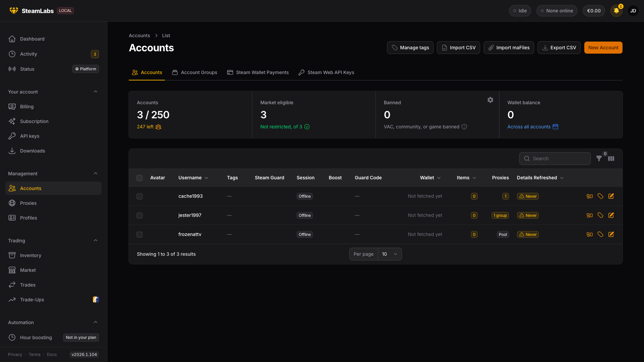Switch to the Steam Wallet Payments tab
The image size is (644, 362).
click(258, 72)
